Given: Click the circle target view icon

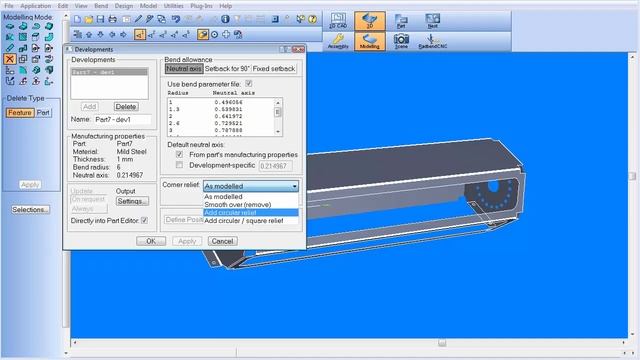Looking at the screenshot, I should (x=214, y=35).
